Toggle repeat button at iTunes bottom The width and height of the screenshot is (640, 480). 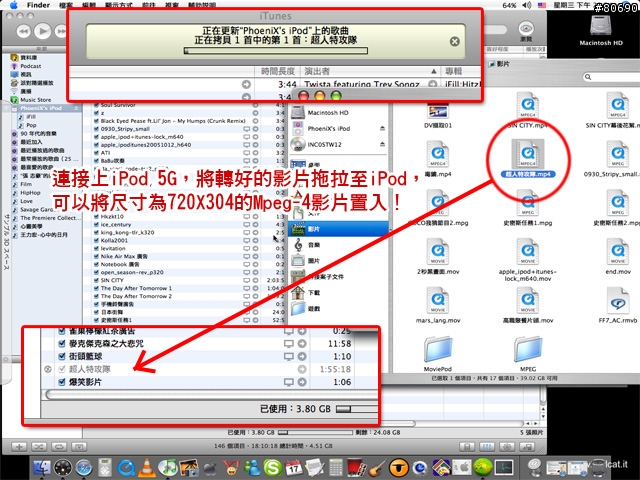tap(59, 447)
